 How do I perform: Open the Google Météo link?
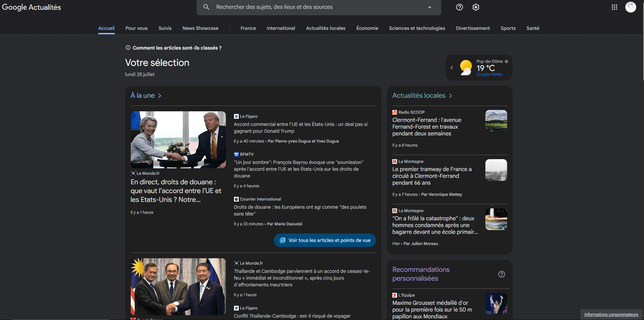pyautogui.click(x=489, y=74)
